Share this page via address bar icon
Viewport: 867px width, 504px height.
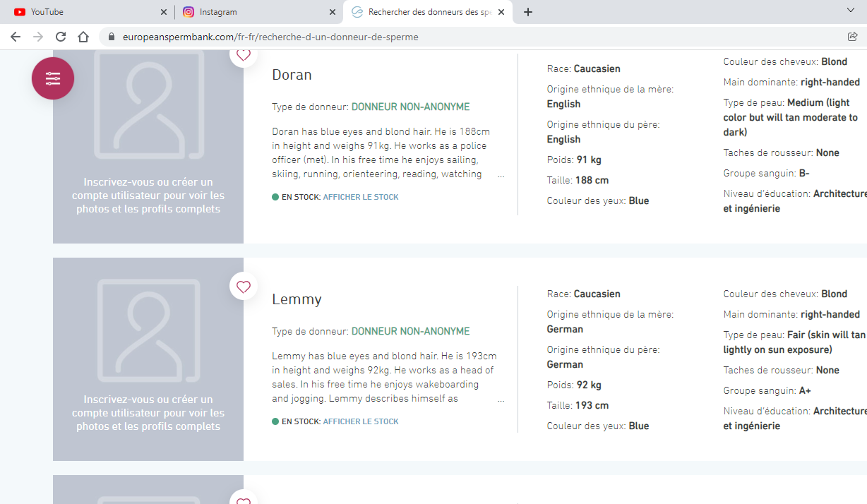click(852, 37)
